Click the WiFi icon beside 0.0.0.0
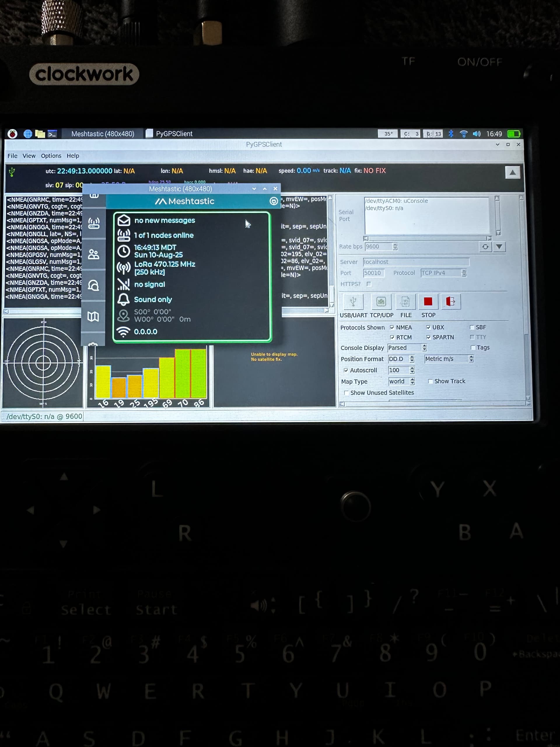Screen dimensions: 560x747 coord(124,331)
